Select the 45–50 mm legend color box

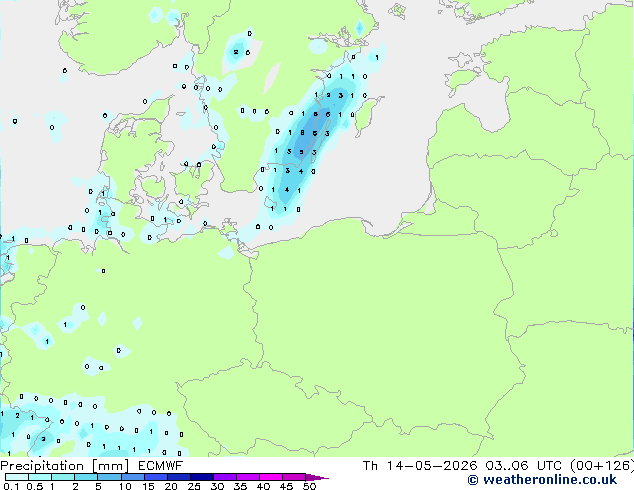(x=294, y=477)
